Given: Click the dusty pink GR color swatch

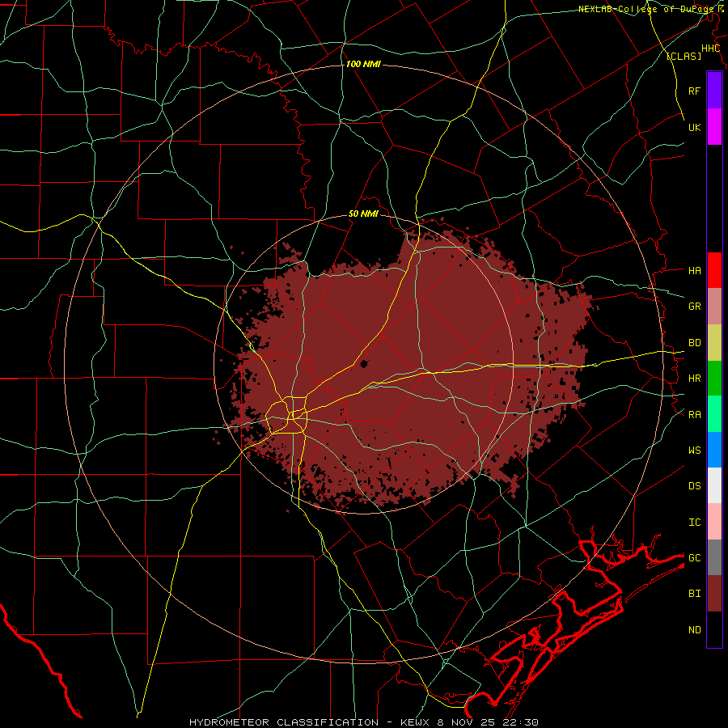Looking at the screenshot, I should click(714, 307).
